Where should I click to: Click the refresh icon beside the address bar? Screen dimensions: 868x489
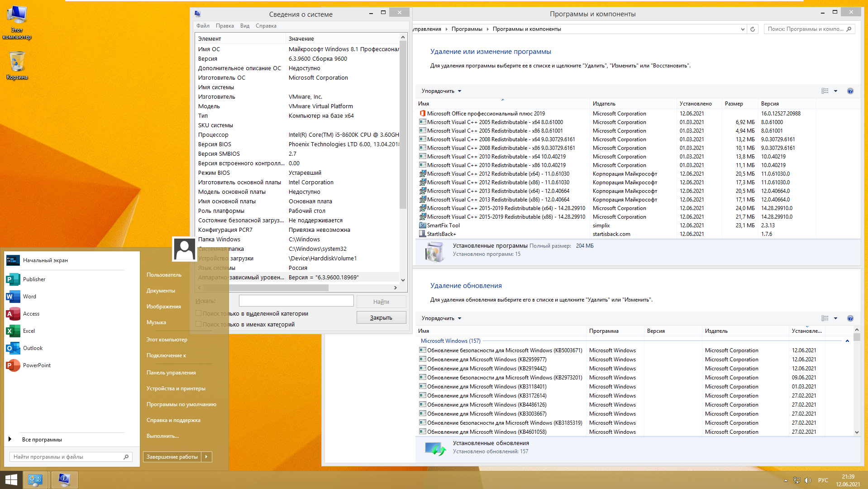tap(753, 29)
